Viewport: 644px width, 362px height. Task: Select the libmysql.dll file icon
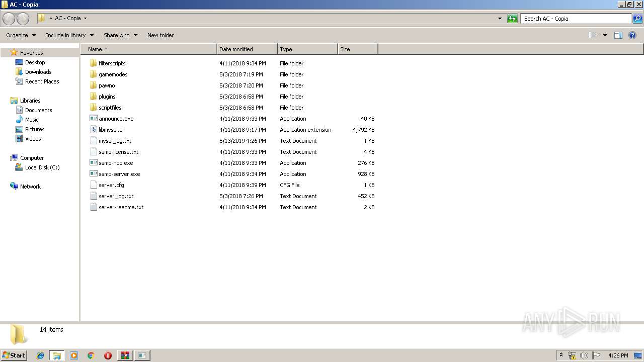[x=93, y=130]
